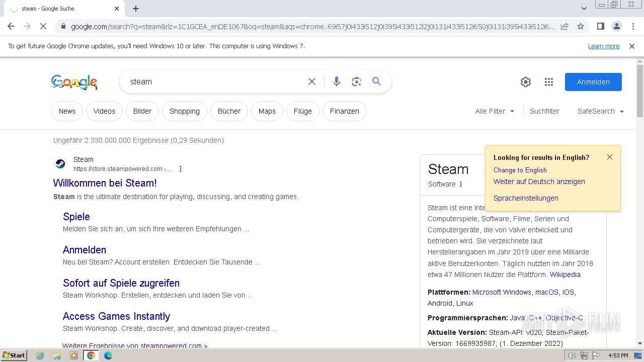Open the Google apps grid
Image resolution: width=644 pixels, height=362 pixels.
point(549,82)
